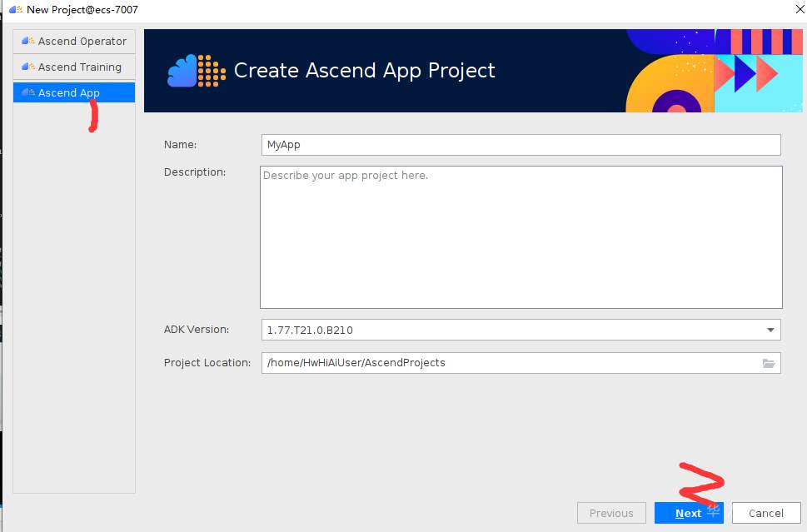Click the Create Ascend App Project heading
The image size is (807, 532).
[365, 71]
